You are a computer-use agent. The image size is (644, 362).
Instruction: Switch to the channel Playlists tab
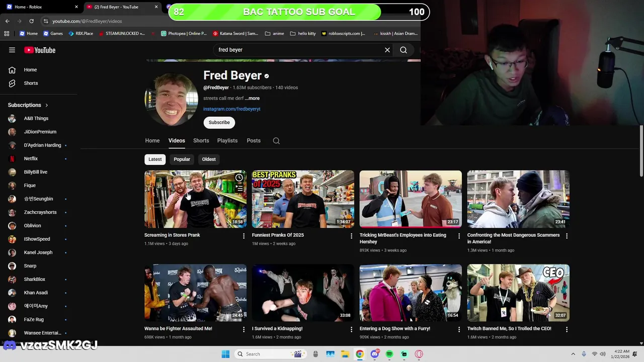(x=227, y=141)
